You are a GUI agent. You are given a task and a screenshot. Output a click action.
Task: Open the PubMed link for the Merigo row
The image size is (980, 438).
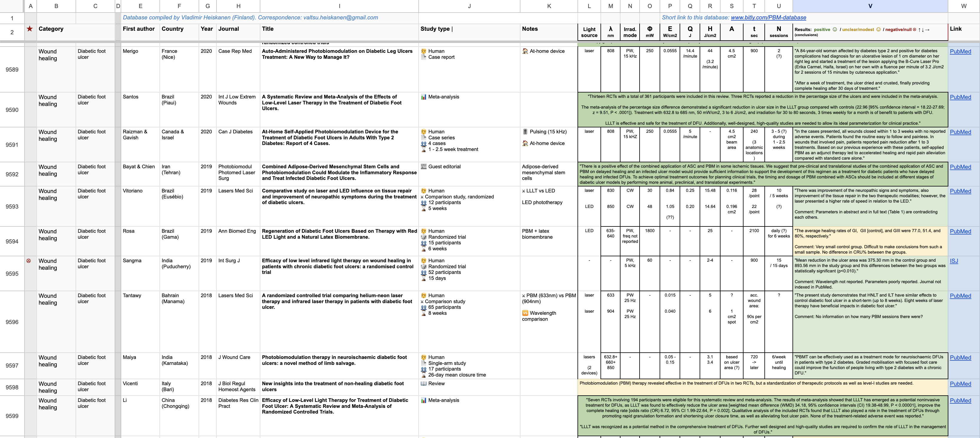(x=960, y=52)
